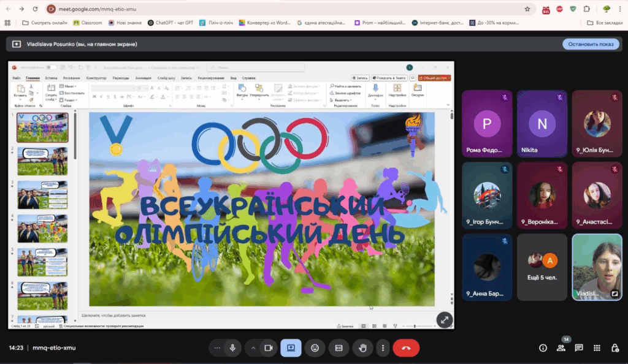Open the Layout dropdown in PowerPoint

(67, 86)
